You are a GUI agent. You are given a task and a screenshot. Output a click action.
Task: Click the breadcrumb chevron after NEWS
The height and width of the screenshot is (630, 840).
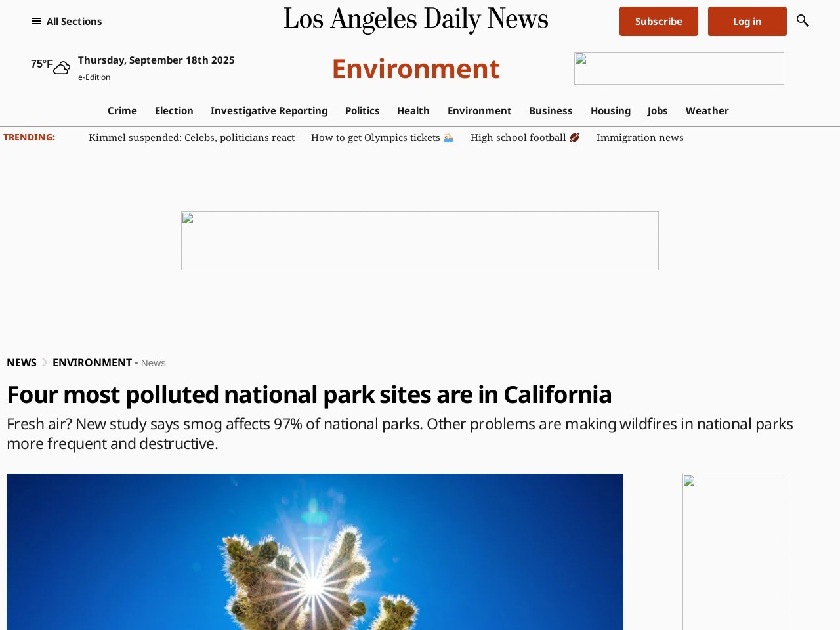coord(45,362)
